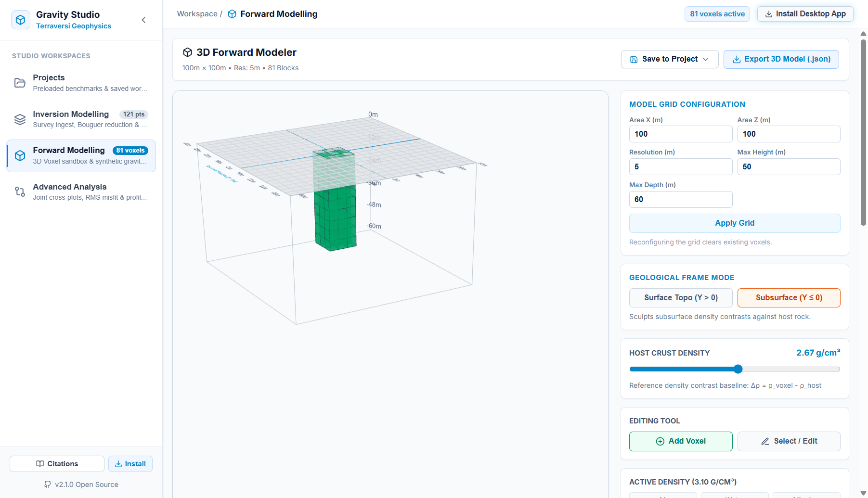Click the Workspace breadcrumb link
The height and width of the screenshot is (498, 868).
coord(197,14)
